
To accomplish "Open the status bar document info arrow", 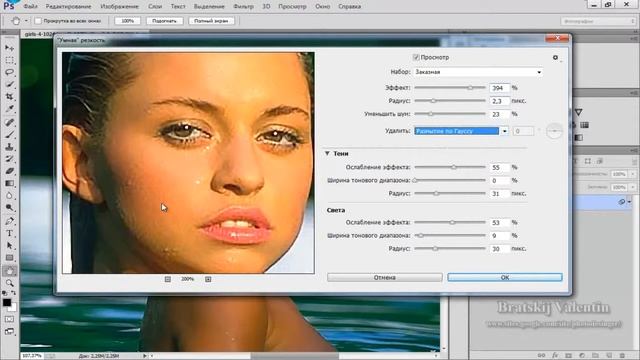I will (x=144, y=356).
